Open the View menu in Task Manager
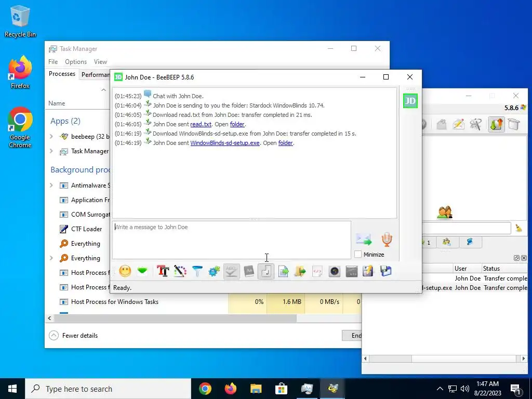 (x=100, y=62)
